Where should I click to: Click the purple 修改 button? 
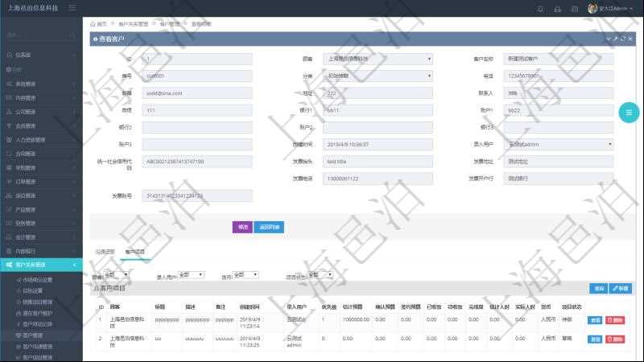[242, 227]
